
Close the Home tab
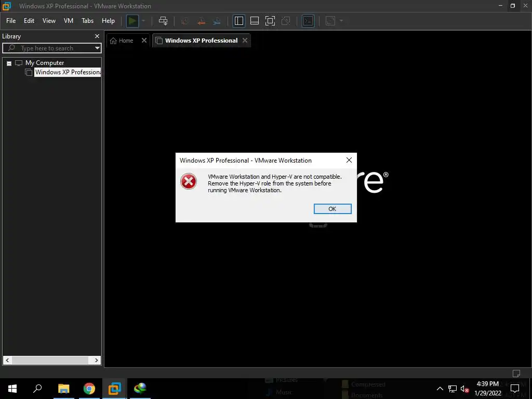(x=144, y=41)
